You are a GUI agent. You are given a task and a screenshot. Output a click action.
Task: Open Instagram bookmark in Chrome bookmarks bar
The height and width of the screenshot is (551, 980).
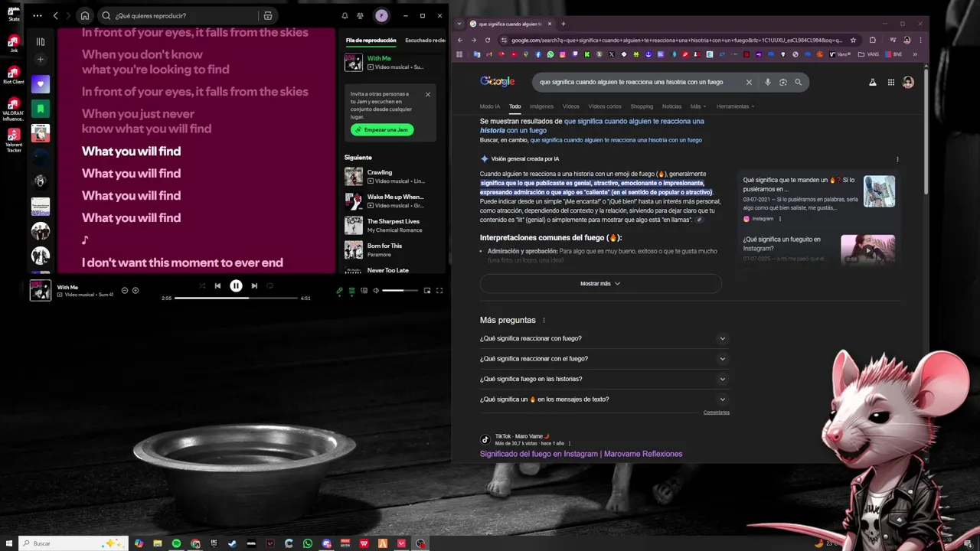point(563,54)
